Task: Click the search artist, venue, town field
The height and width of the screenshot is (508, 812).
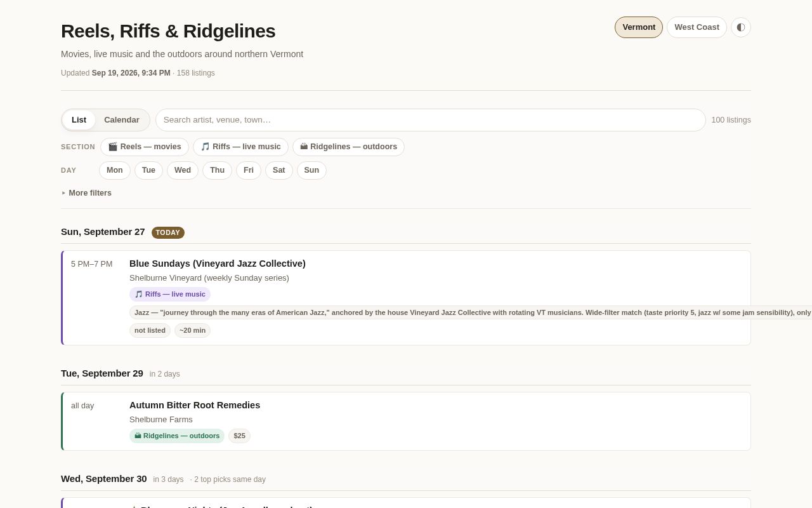Action: (x=431, y=120)
